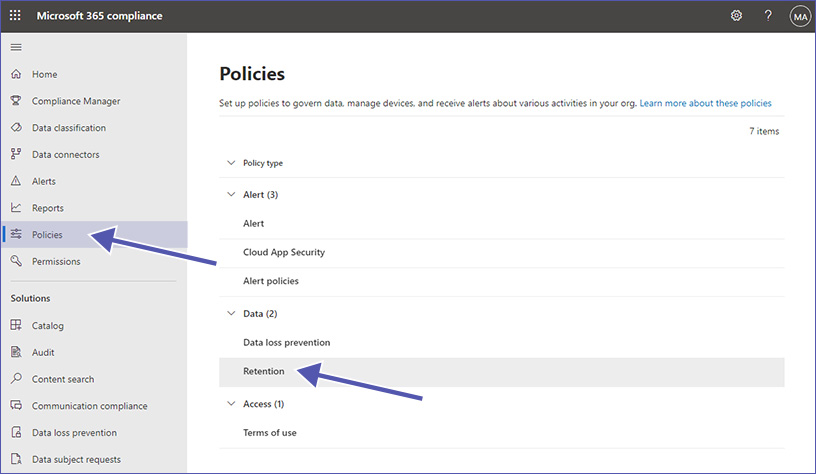Open the Cloud App Security policy row

[502, 252]
